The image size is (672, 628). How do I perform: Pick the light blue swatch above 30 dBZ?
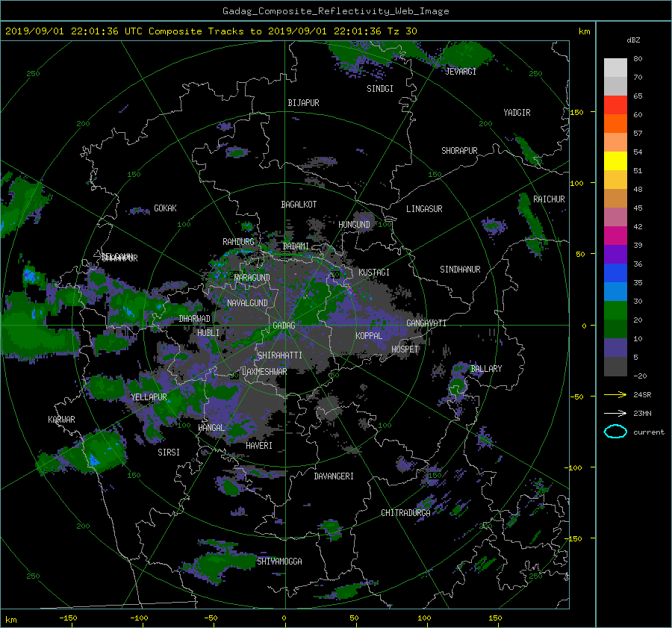[x=615, y=292]
